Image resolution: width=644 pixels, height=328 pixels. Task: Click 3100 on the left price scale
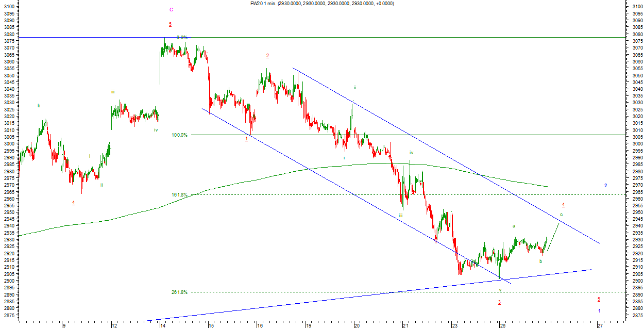point(8,7)
